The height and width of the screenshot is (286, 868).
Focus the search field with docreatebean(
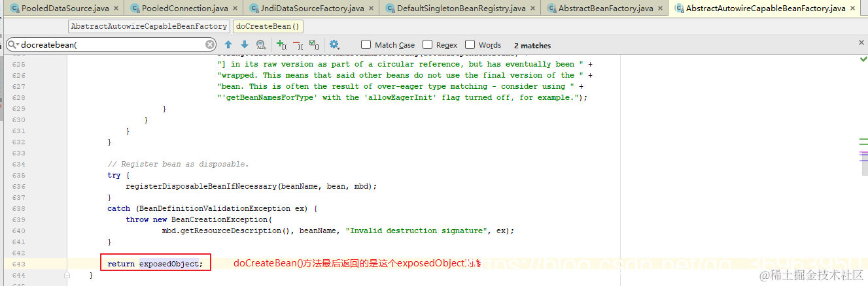[113, 45]
